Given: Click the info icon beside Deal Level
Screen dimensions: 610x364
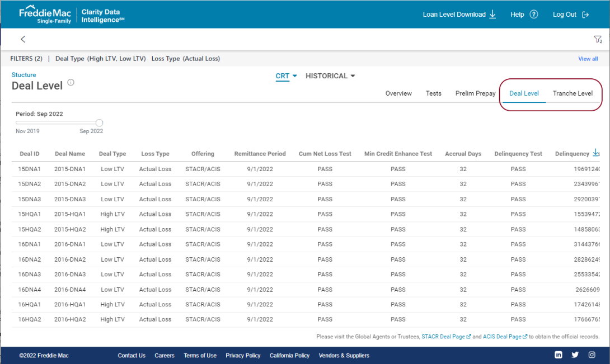Looking at the screenshot, I should coord(71,82).
